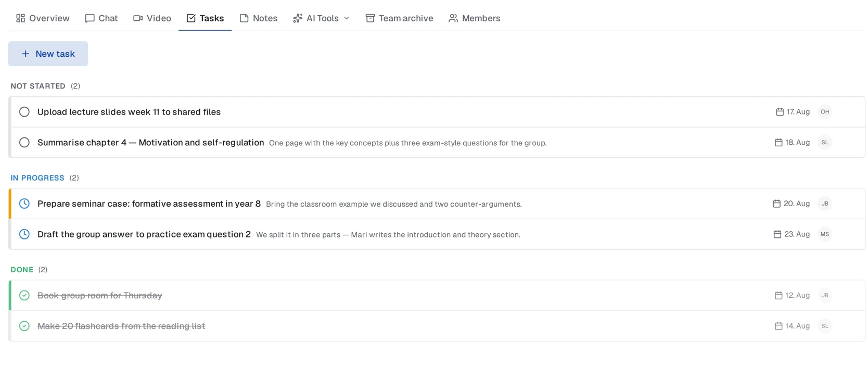Screen dimensions: 868x379
Task: Click calendar icon beside 17. Aug
Action: coord(780,112)
